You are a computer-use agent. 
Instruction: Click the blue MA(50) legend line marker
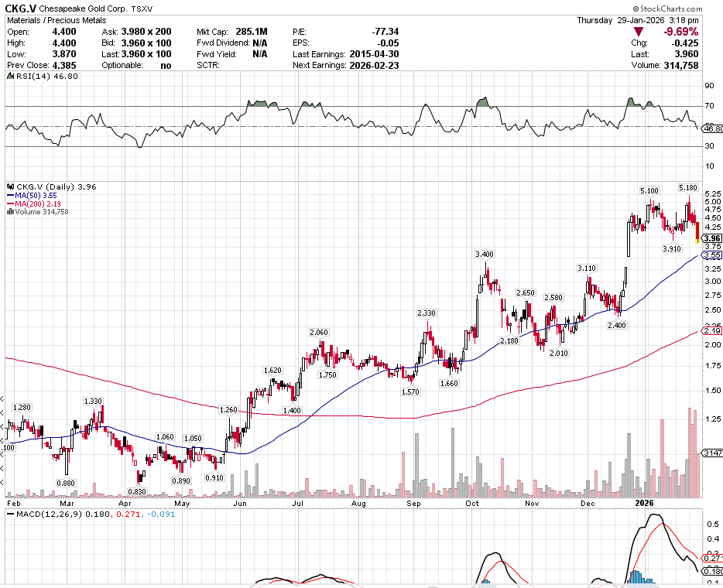point(10,195)
